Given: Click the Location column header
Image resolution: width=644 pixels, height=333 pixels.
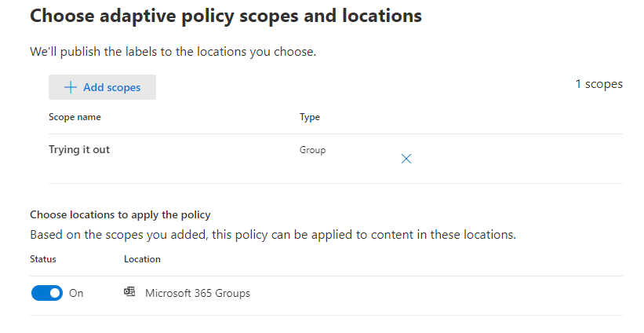Looking at the screenshot, I should click(142, 258).
